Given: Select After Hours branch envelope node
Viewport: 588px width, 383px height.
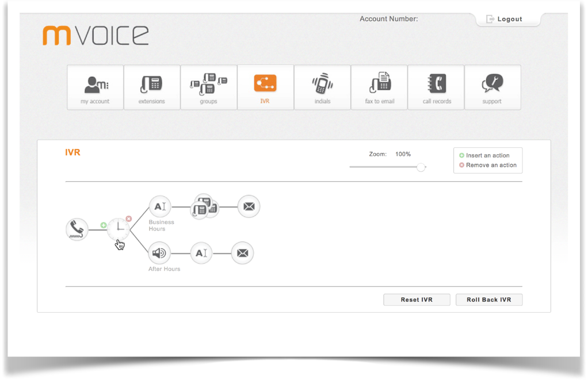Looking at the screenshot, I should tap(242, 253).
